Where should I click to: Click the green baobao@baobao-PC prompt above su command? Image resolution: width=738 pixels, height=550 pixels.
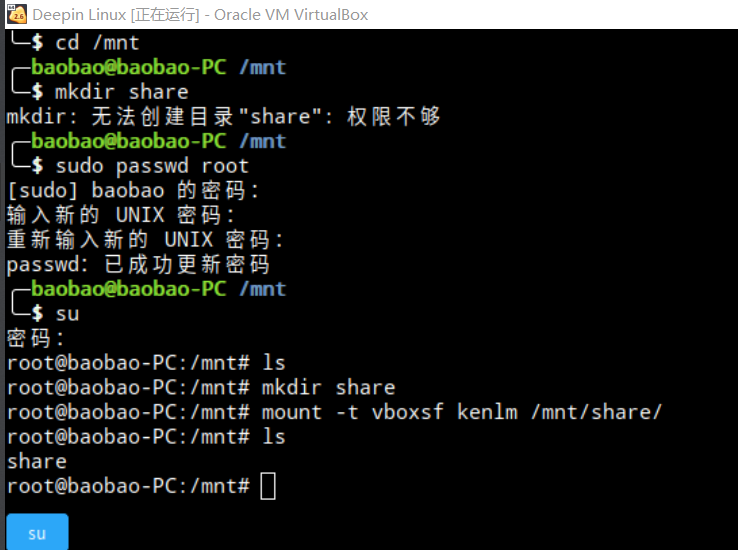click(128, 289)
